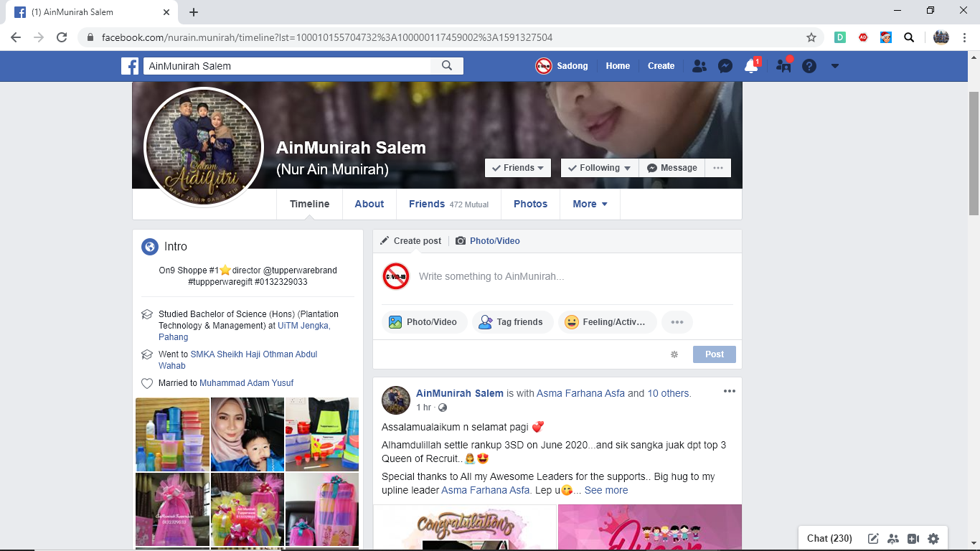
Task: Open chat settings gear icon
Action: [x=933, y=539]
